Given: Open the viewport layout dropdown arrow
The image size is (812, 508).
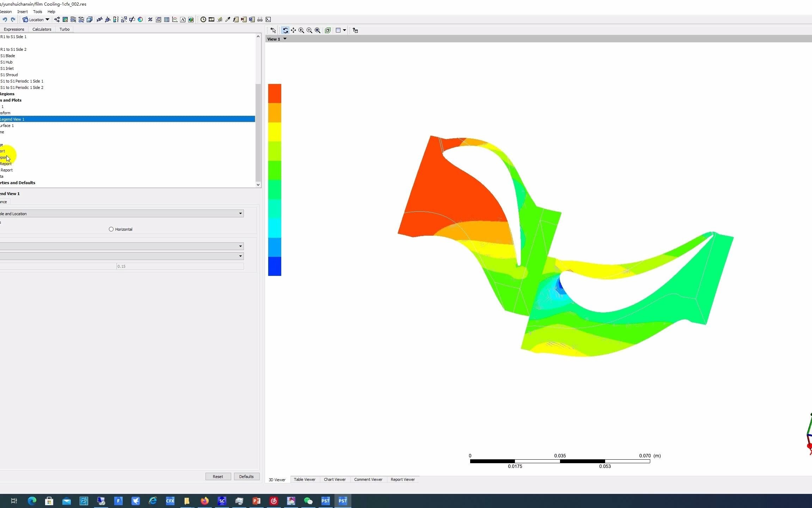Looking at the screenshot, I should pyautogui.click(x=344, y=30).
